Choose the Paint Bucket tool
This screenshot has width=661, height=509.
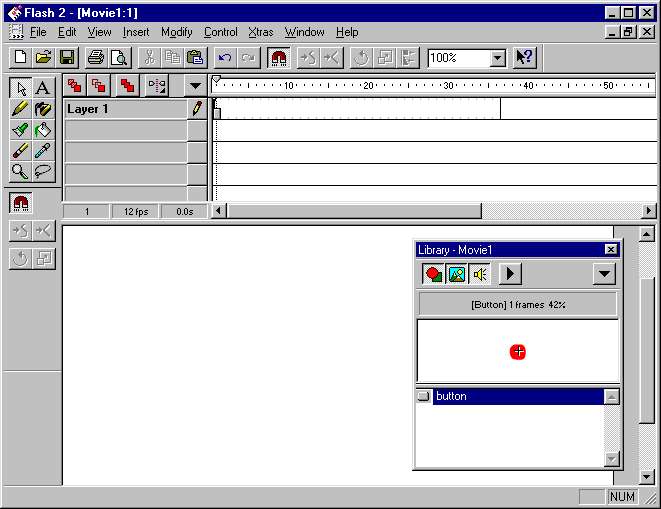pos(42,130)
